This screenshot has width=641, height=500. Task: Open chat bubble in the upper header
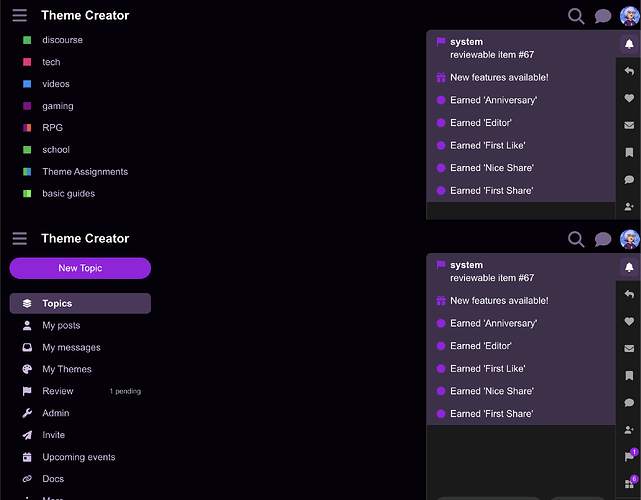(603, 16)
